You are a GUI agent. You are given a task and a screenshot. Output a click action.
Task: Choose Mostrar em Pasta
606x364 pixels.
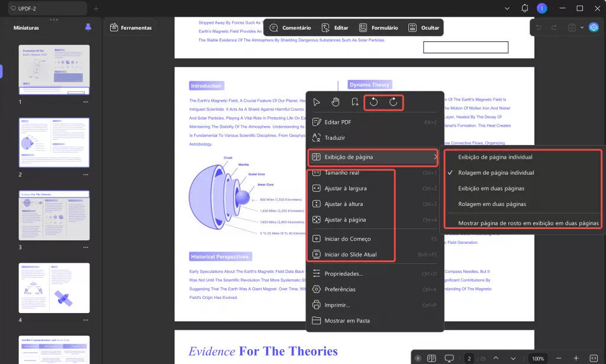[375, 321]
